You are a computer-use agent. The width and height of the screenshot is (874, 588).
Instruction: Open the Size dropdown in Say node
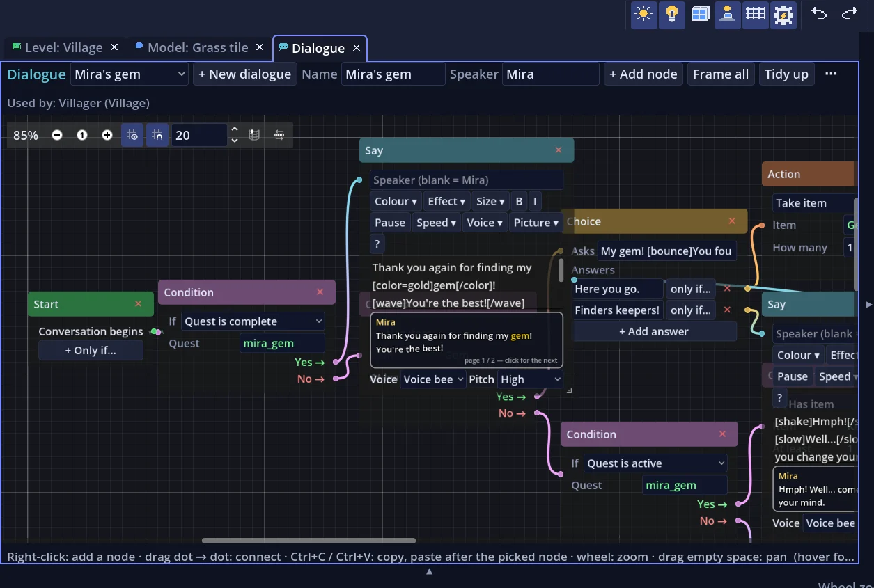click(490, 202)
